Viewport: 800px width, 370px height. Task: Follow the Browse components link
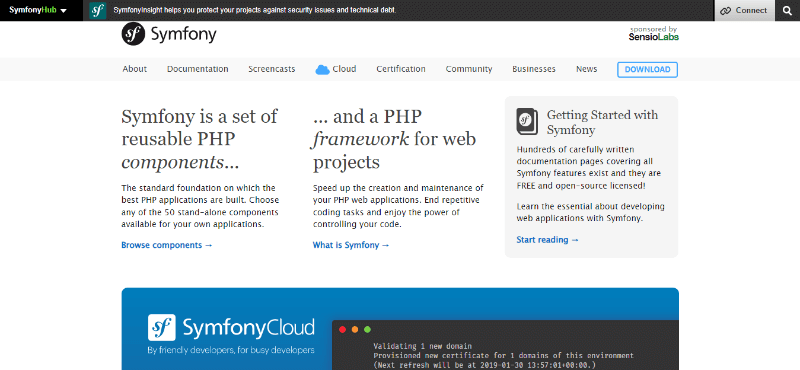click(x=167, y=245)
